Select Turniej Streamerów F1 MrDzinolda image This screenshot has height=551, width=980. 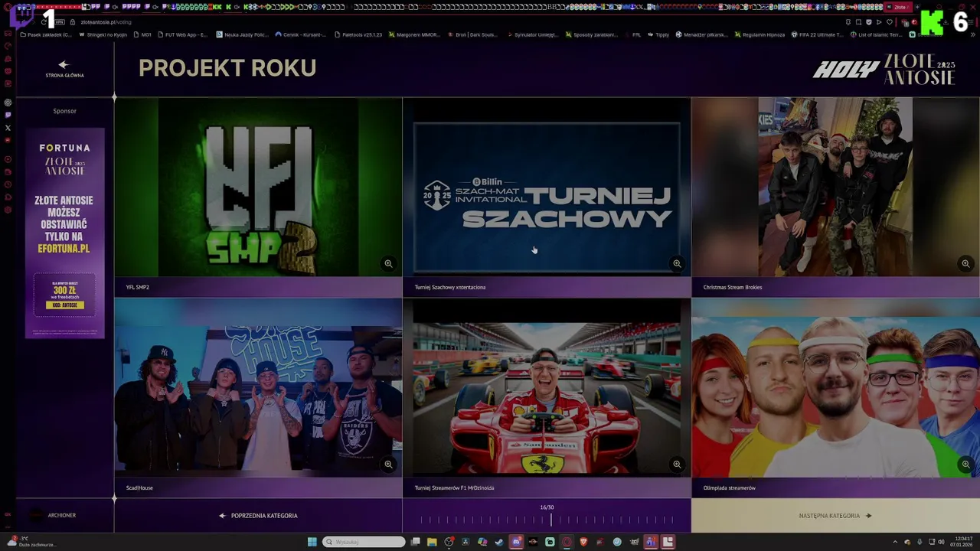point(547,387)
